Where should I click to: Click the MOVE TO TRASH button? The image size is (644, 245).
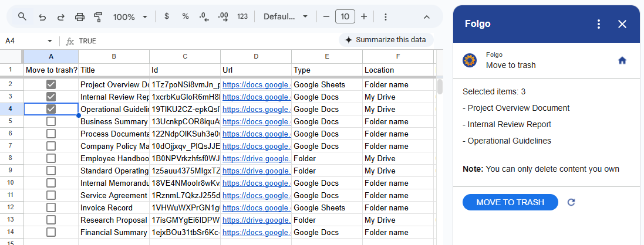(x=510, y=202)
